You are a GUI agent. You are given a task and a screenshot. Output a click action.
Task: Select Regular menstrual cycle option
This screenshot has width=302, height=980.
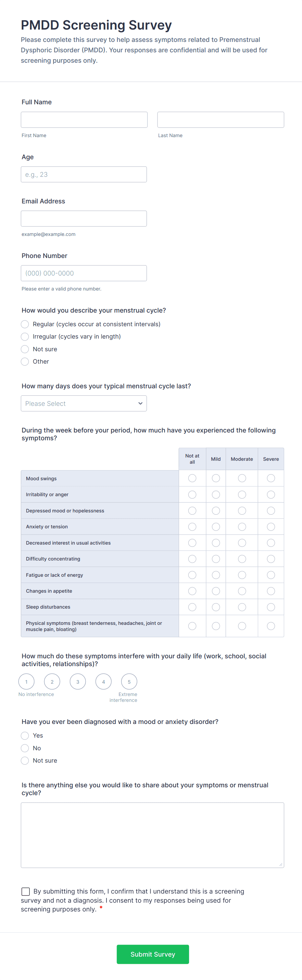25,324
